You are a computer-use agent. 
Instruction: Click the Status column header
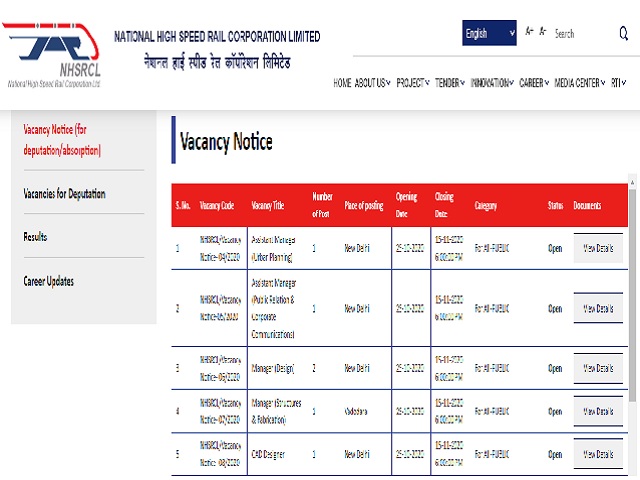(556, 205)
